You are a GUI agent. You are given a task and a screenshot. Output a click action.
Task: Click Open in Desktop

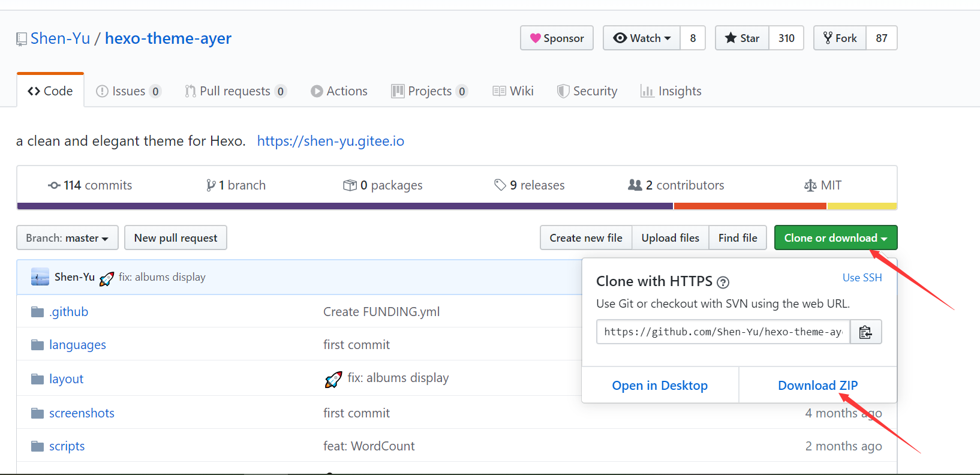[660, 385]
